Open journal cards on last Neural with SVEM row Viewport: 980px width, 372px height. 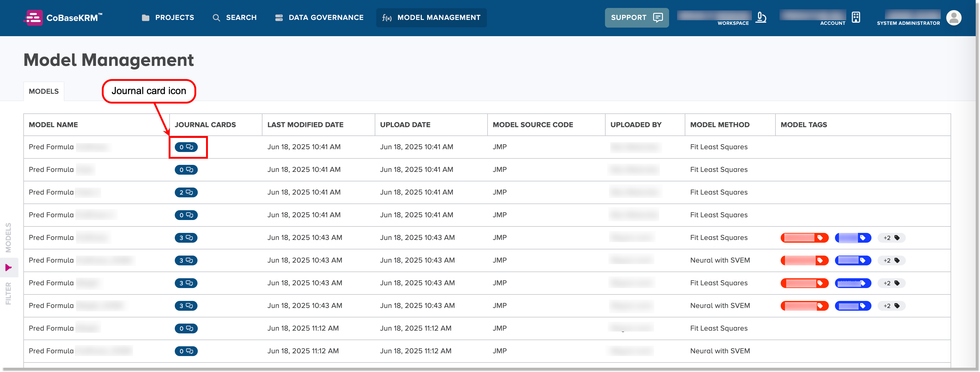coord(186,351)
